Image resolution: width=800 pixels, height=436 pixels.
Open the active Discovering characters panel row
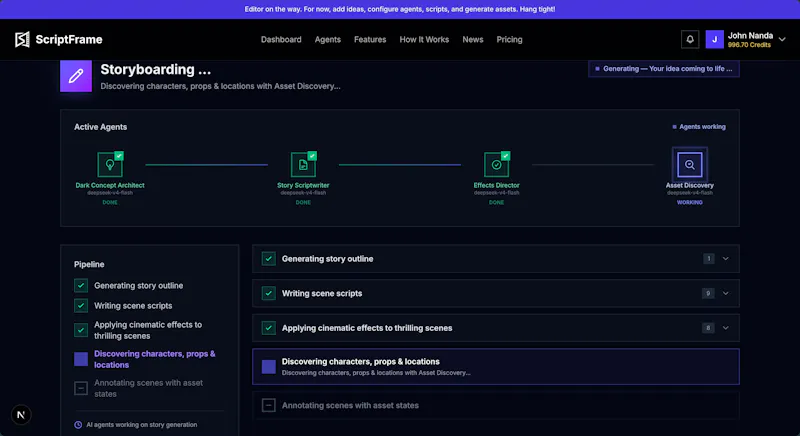496,367
